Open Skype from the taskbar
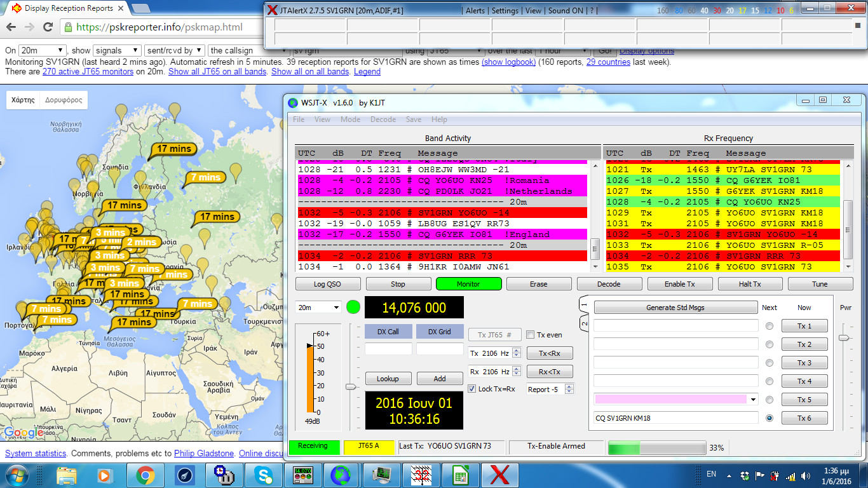Viewport: 868px width, 488px height. tap(263, 475)
